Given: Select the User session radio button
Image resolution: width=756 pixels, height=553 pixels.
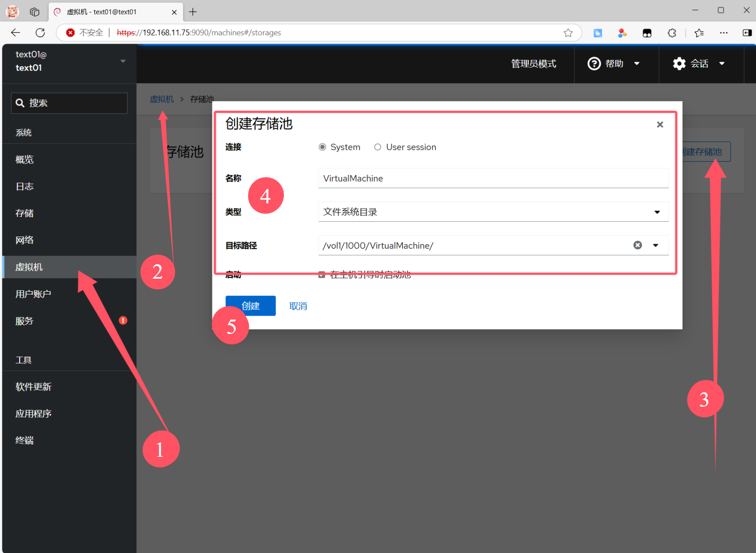Looking at the screenshot, I should coord(378,147).
